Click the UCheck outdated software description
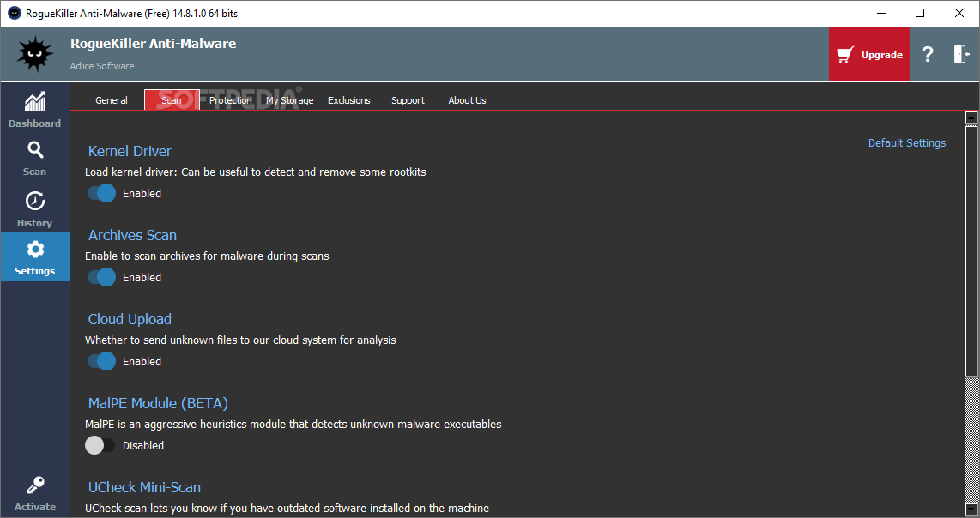This screenshot has width=980, height=518. (287, 508)
